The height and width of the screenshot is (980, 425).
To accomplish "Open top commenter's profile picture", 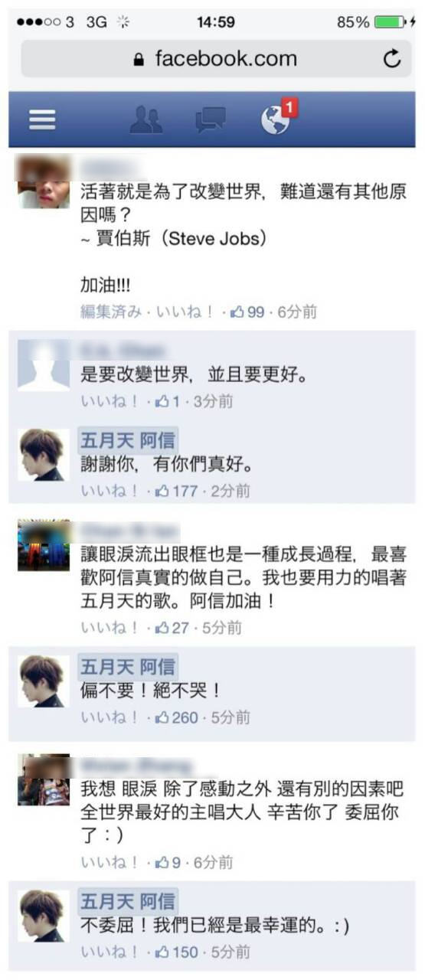I will click(x=44, y=181).
